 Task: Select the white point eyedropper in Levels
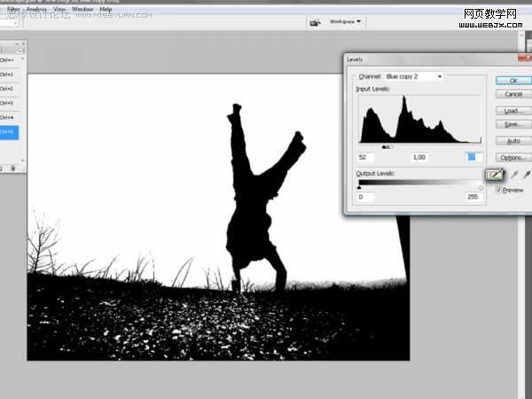click(527, 175)
